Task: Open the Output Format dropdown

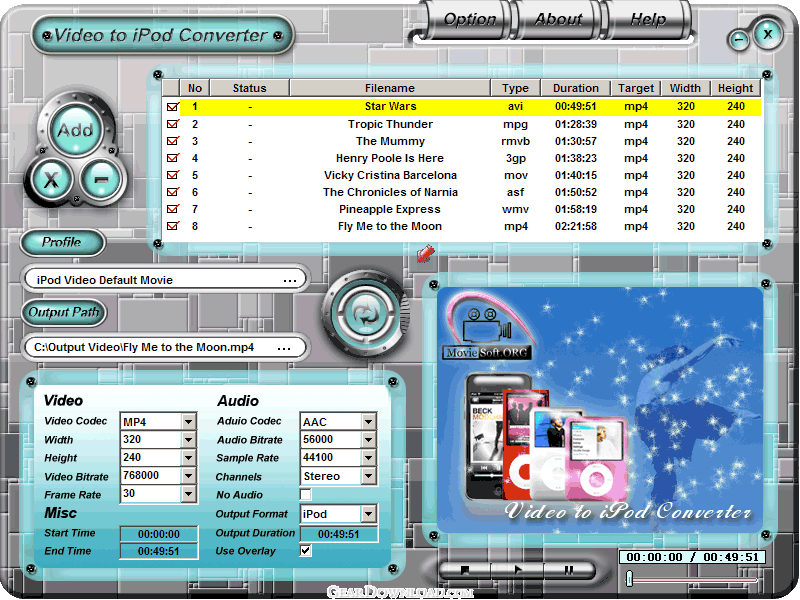Action: (x=368, y=514)
